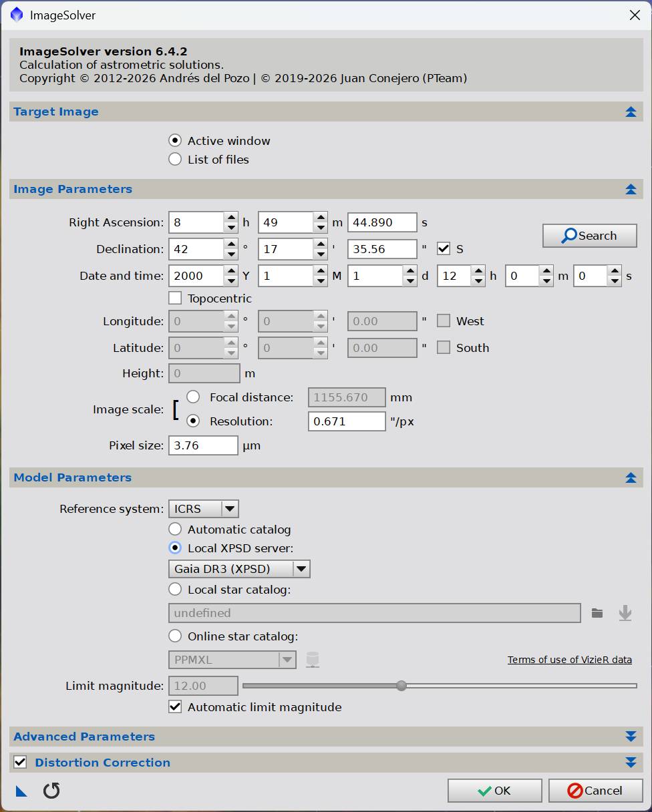
Task: Select the Resolution image scale radio button
Action: coord(193,421)
